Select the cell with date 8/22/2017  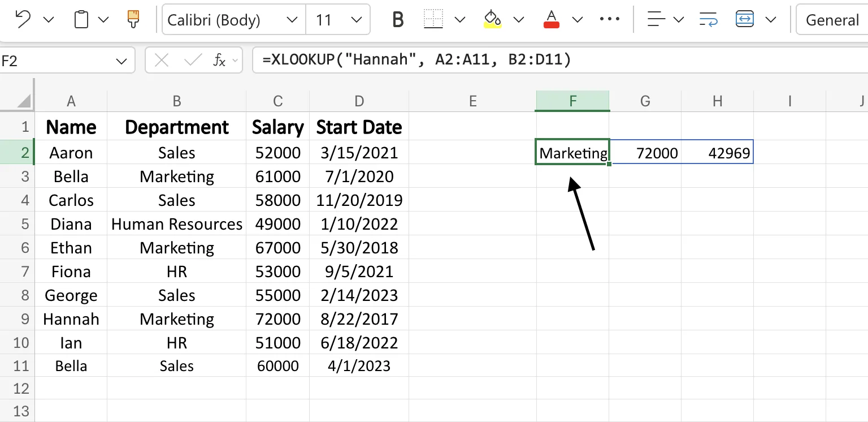click(359, 319)
